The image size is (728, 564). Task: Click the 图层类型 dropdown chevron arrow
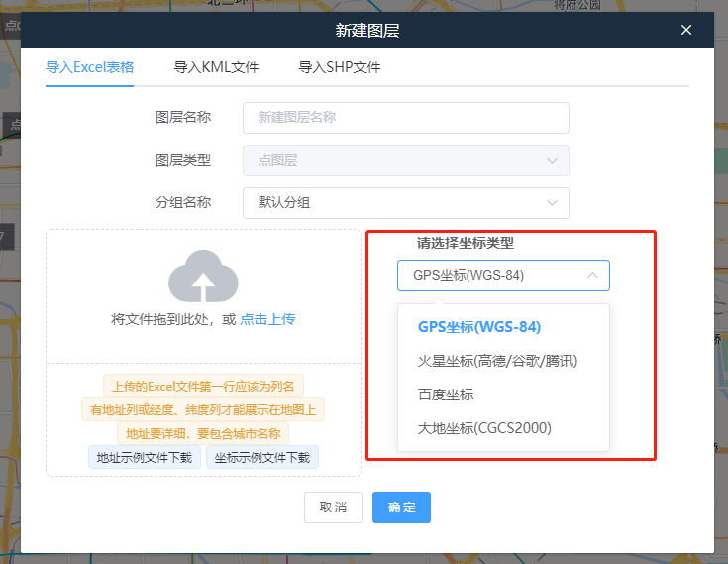point(552,161)
